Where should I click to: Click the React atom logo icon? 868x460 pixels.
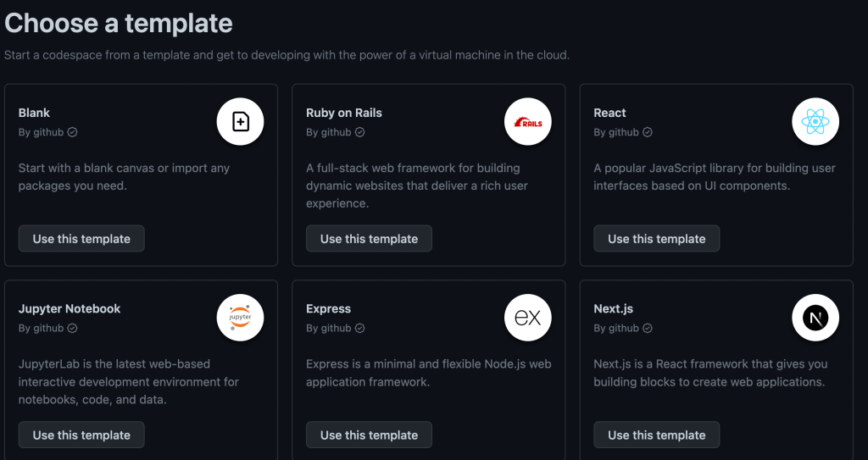(x=815, y=122)
